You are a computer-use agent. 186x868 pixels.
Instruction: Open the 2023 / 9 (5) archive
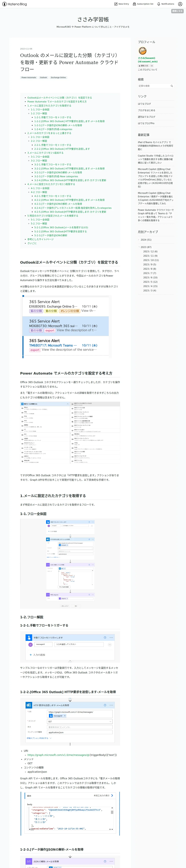tap(149, 264)
